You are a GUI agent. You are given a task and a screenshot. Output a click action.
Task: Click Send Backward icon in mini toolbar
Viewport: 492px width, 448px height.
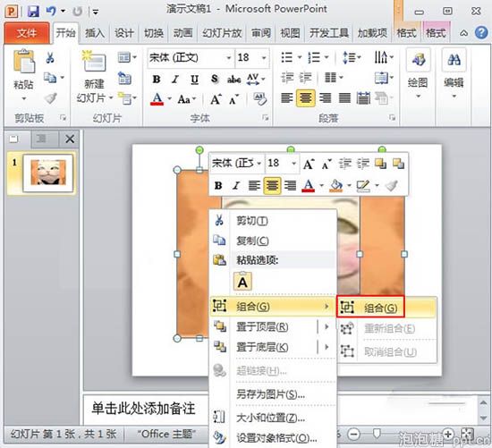pos(398,164)
